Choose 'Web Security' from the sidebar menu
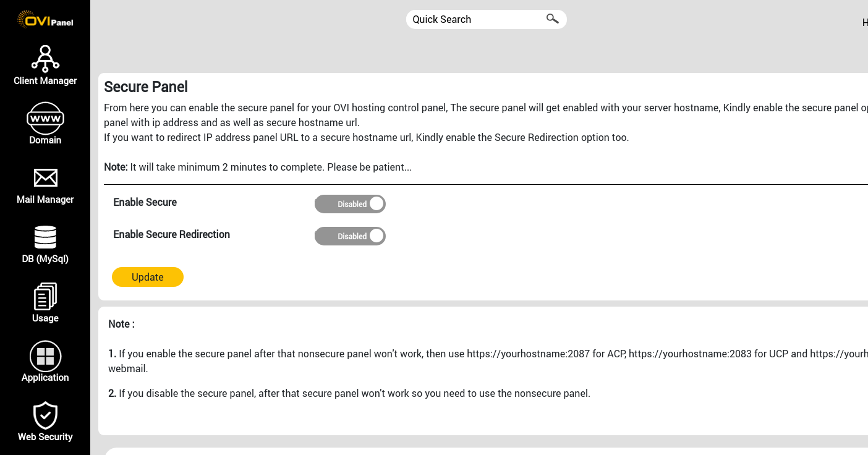The image size is (868, 455). (x=45, y=436)
